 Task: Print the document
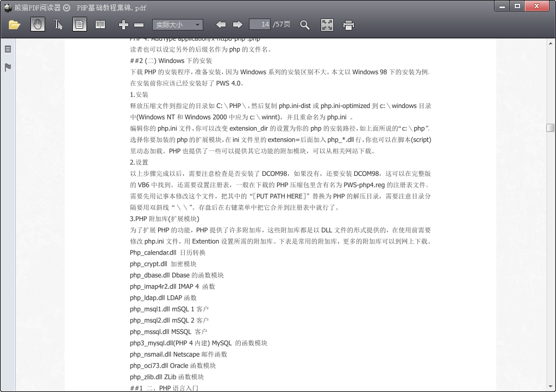pyautogui.click(x=349, y=24)
